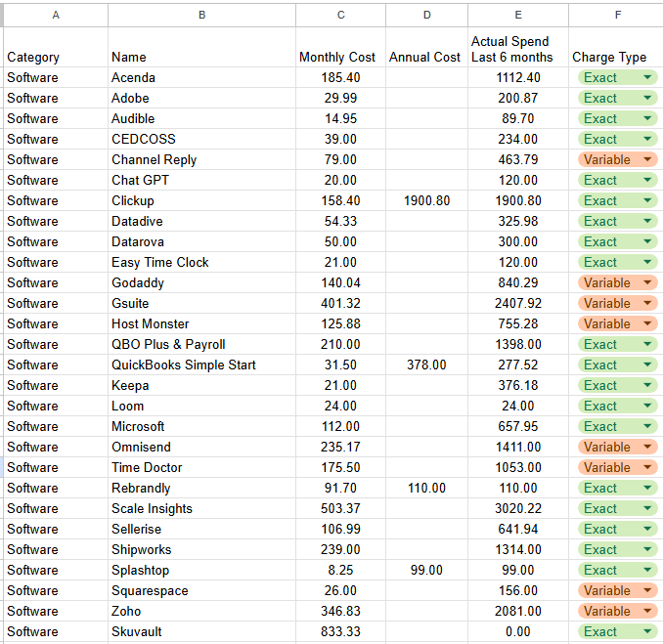
Task: Open Charge Type dropdown for Godaddy
Action: tap(617, 282)
